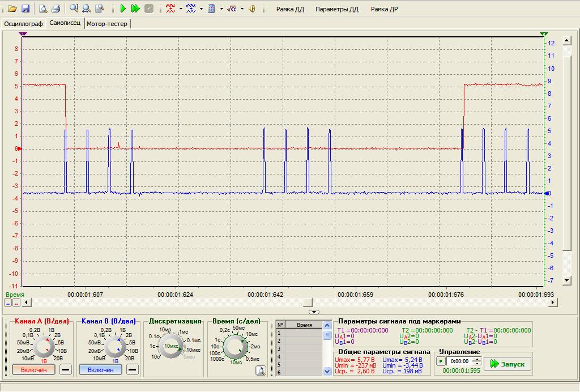The image size is (580, 392).
Task: Click the zoom area magnifier icon
Action: tap(100, 8)
